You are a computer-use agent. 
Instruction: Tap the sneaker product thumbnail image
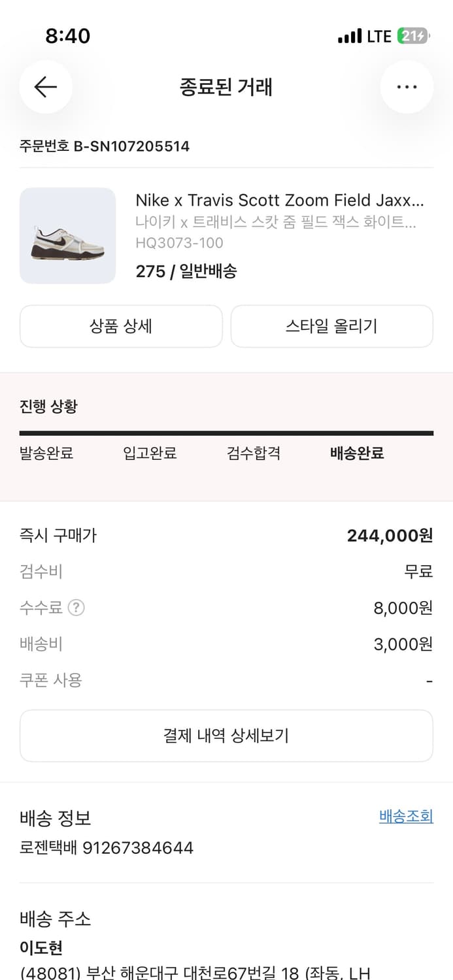click(x=67, y=235)
